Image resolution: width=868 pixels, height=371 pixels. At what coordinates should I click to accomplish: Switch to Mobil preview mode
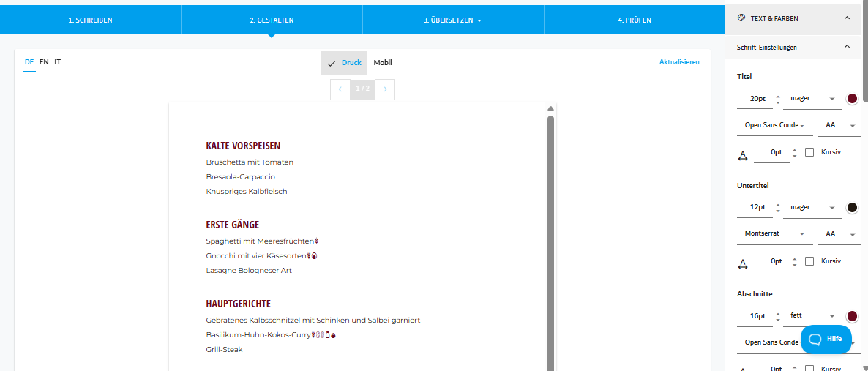[383, 63]
